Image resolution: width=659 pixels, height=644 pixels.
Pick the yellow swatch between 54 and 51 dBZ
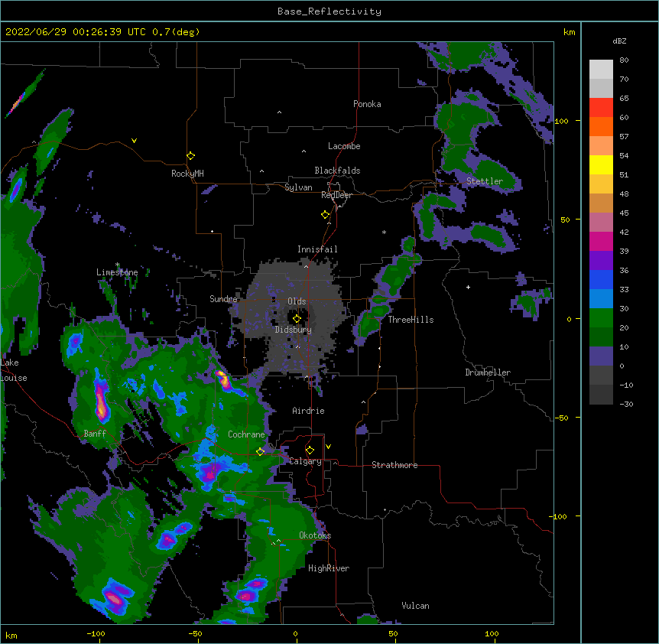click(601, 164)
